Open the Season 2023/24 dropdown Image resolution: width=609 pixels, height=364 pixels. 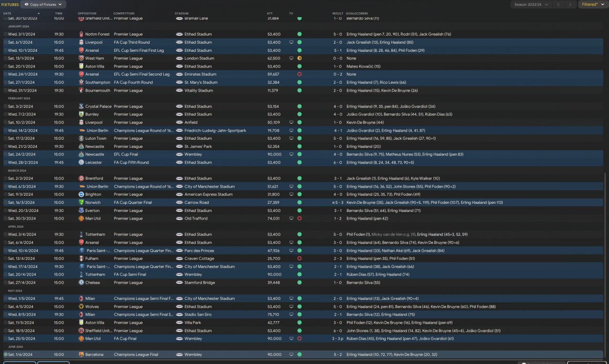tap(531, 4)
